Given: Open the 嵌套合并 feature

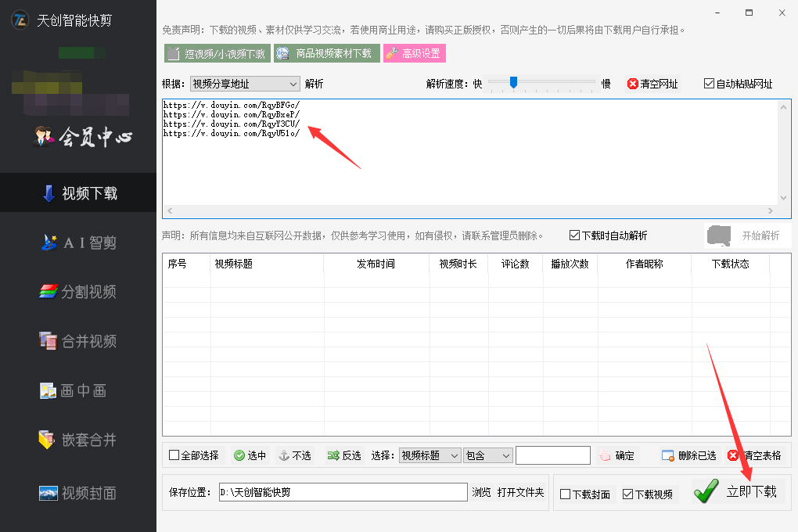Looking at the screenshot, I should pos(77,440).
